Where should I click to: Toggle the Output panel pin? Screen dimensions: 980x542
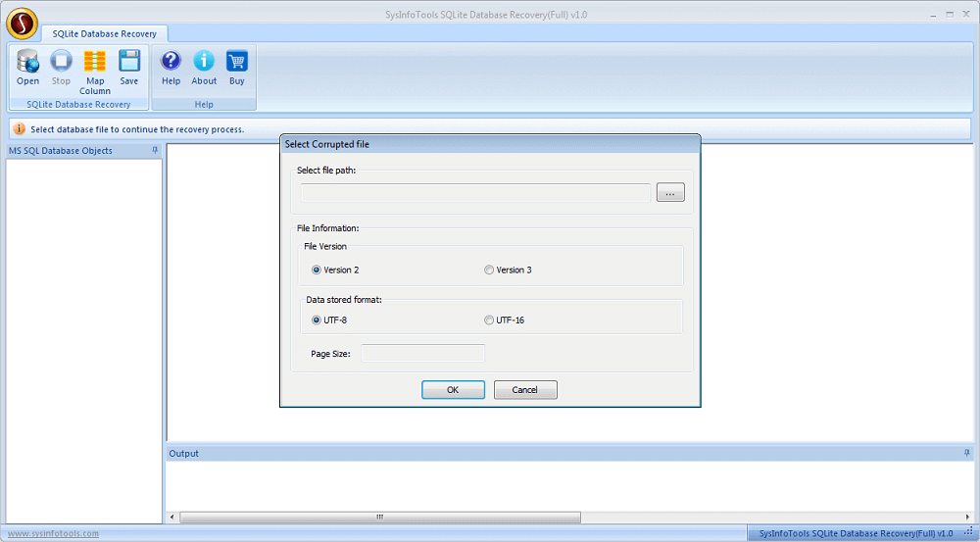coord(966,453)
